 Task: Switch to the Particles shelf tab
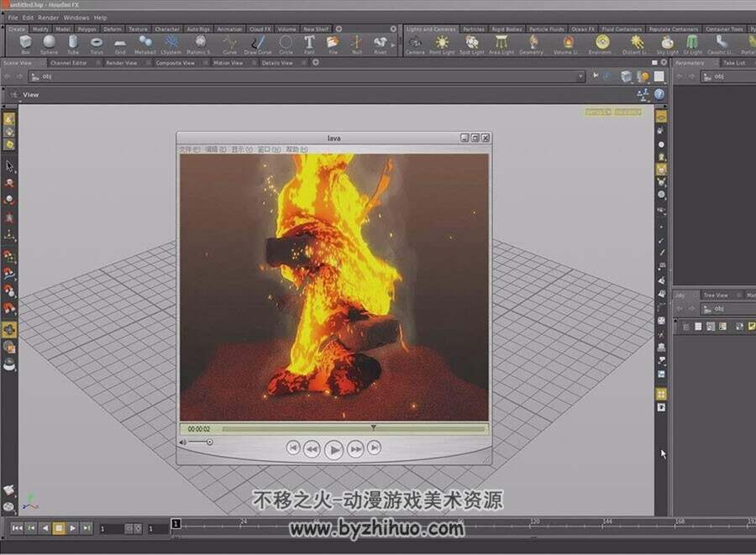[474, 29]
